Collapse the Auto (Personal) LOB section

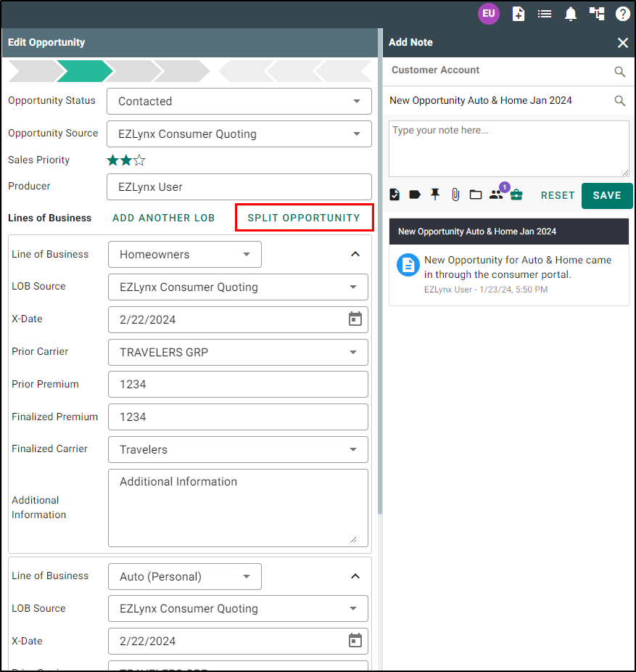pos(355,576)
